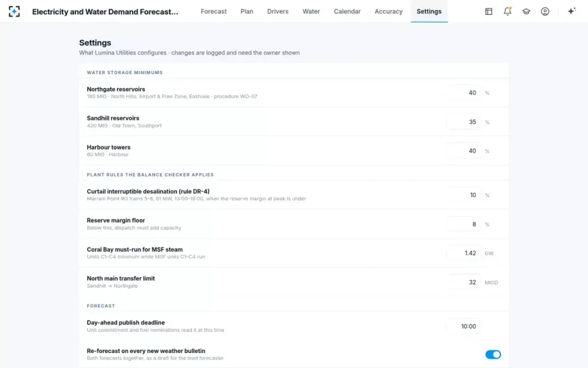Switch to the Forecast tab
The height and width of the screenshot is (368, 588).
[214, 11]
